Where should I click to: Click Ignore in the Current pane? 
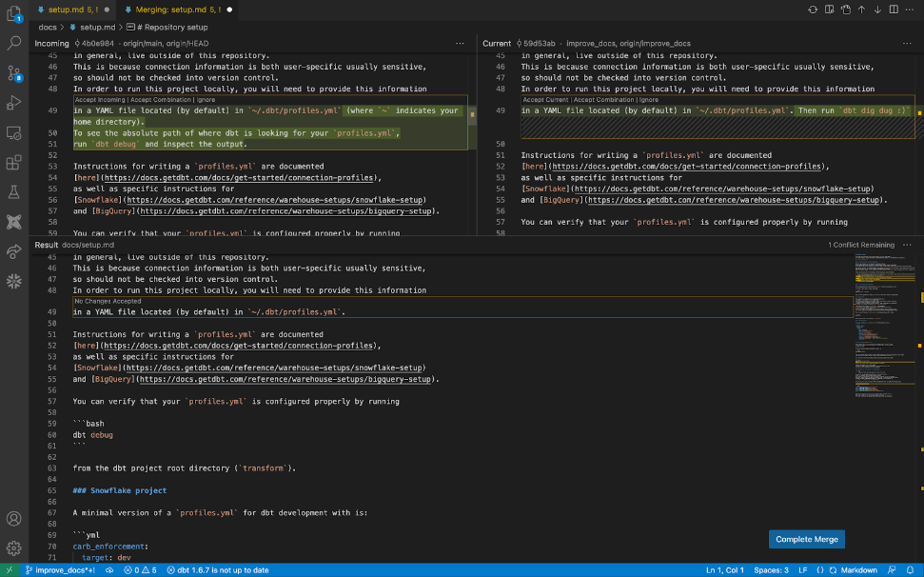(x=649, y=100)
